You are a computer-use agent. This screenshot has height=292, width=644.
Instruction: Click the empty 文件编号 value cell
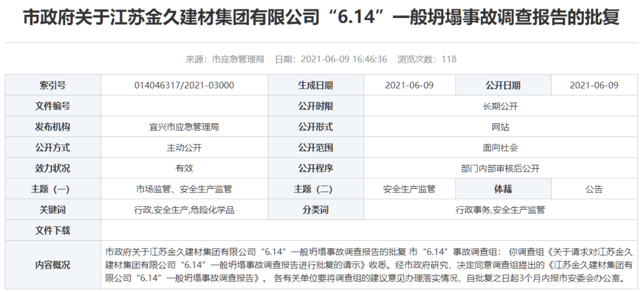tap(184, 106)
